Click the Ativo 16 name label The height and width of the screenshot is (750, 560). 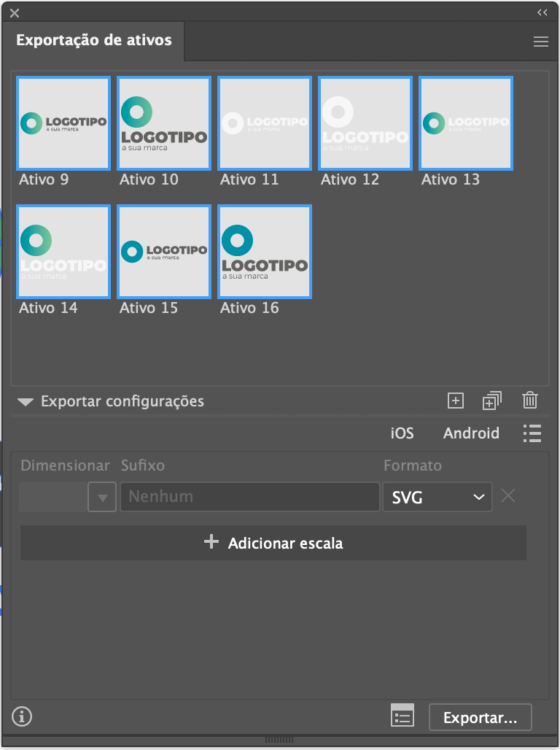click(249, 308)
